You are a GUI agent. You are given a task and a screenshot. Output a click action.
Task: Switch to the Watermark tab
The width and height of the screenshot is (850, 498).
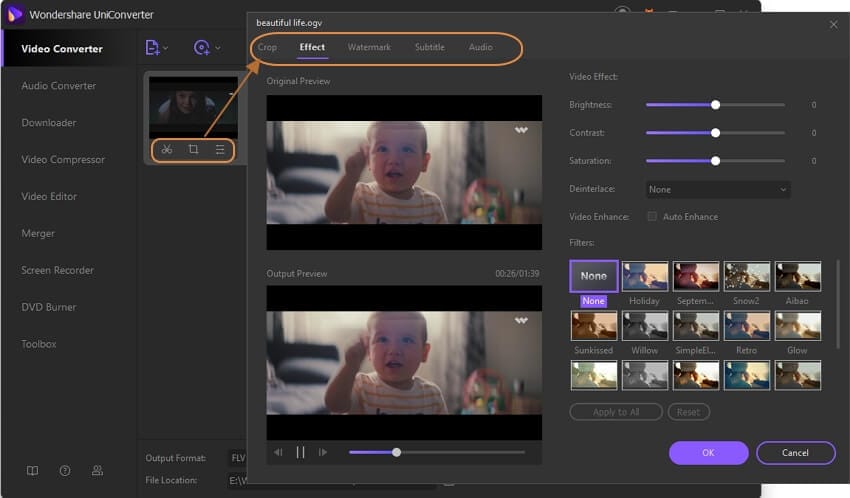(x=369, y=47)
